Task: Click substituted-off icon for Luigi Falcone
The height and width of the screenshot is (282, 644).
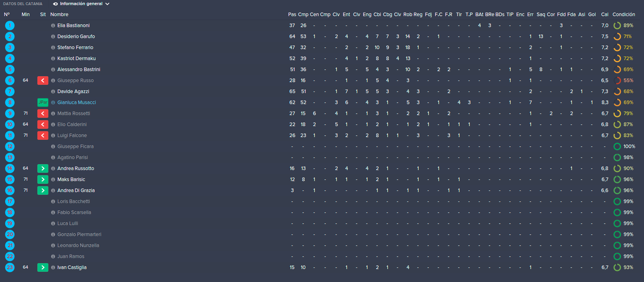Action: tap(43, 136)
